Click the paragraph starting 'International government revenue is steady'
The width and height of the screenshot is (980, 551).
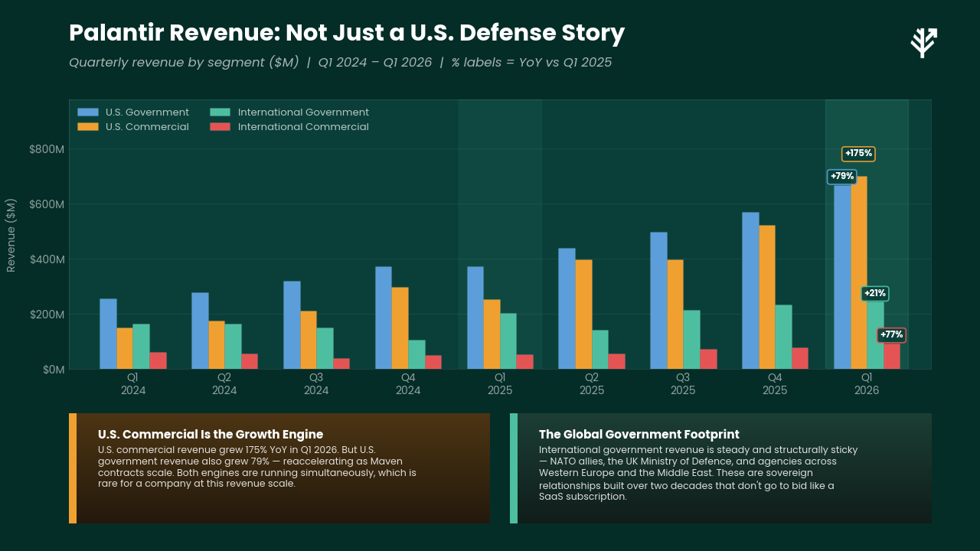coord(698,473)
